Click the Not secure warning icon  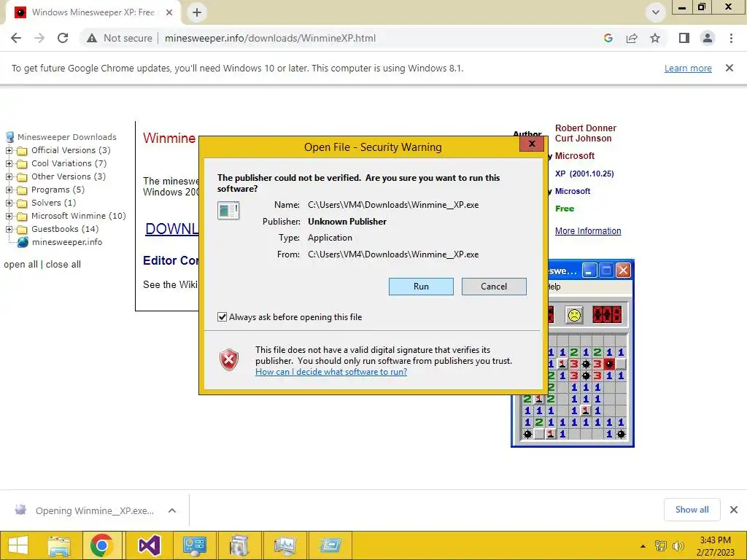pos(92,38)
